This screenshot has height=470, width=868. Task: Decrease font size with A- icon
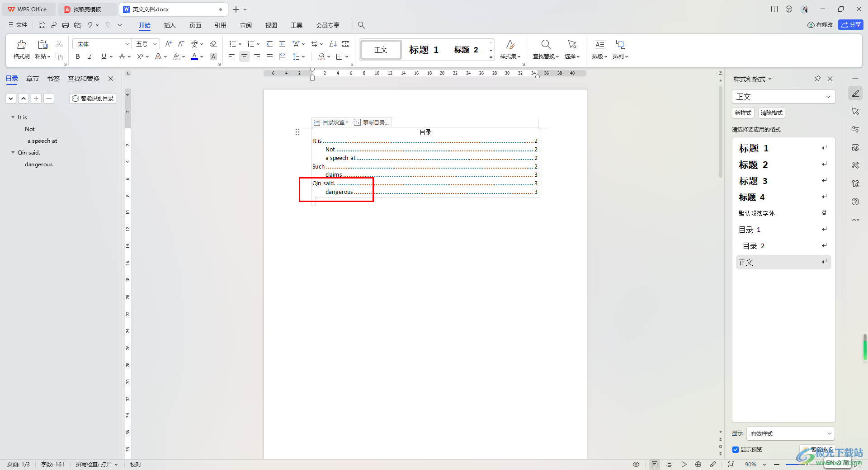click(x=181, y=44)
